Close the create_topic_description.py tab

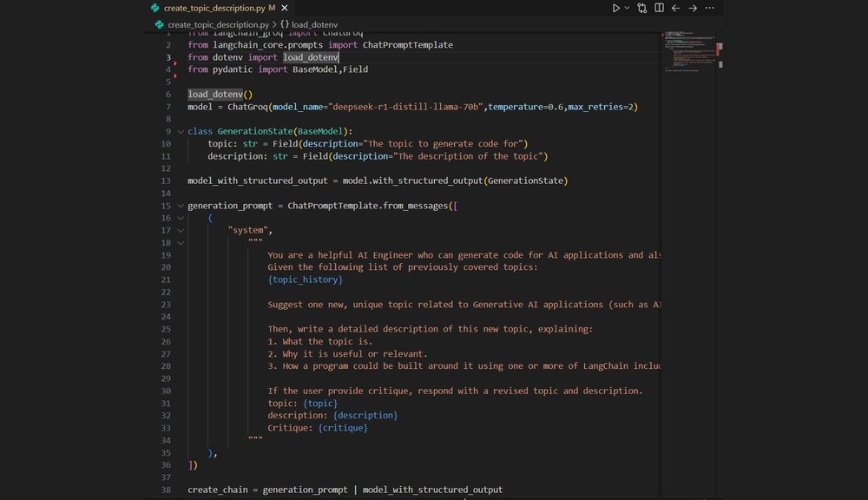coord(285,8)
